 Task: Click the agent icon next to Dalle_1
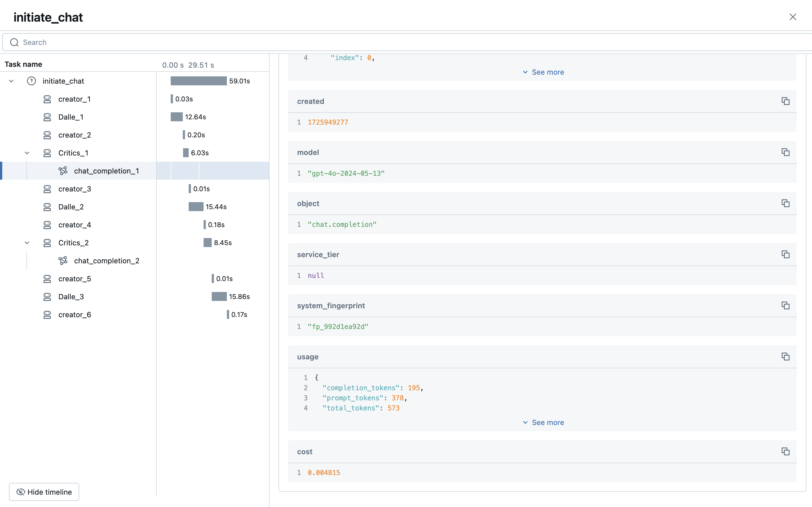click(47, 117)
